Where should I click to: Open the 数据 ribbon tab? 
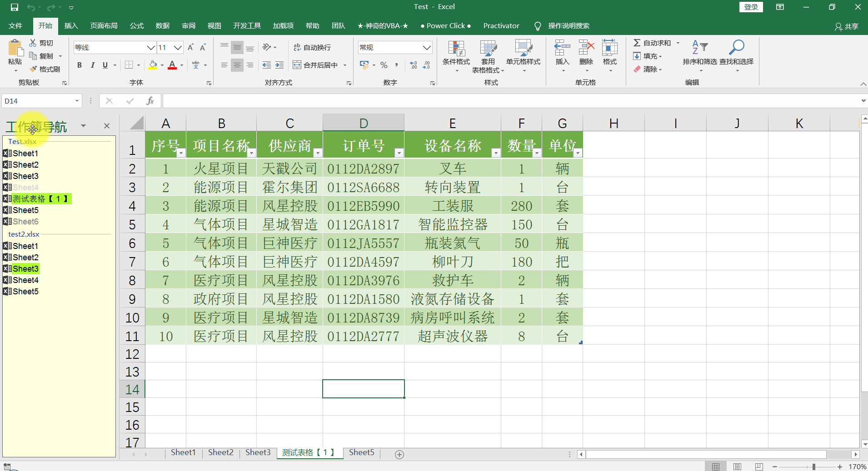click(x=163, y=26)
